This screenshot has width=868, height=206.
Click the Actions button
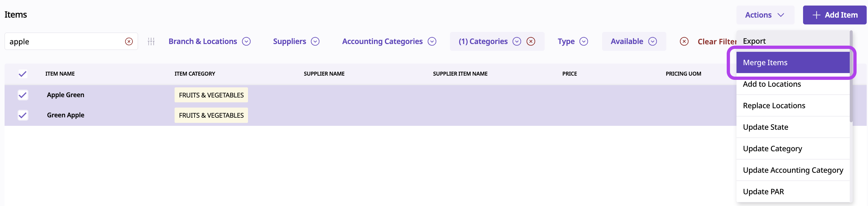tap(765, 15)
